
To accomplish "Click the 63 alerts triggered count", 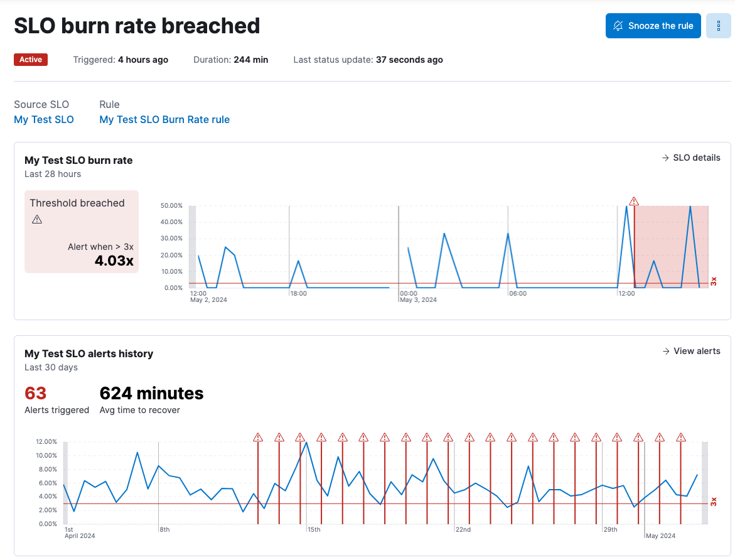I will pos(36,394).
